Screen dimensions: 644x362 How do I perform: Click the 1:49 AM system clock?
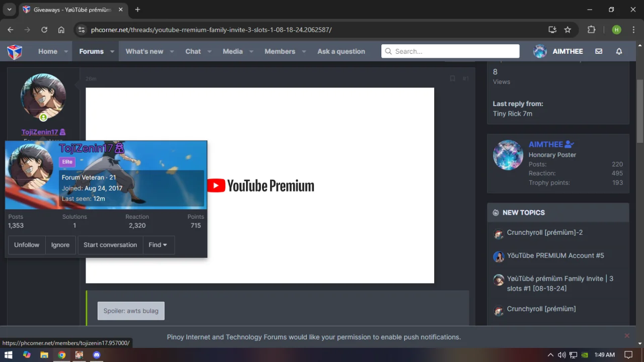(x=605, y=355)
